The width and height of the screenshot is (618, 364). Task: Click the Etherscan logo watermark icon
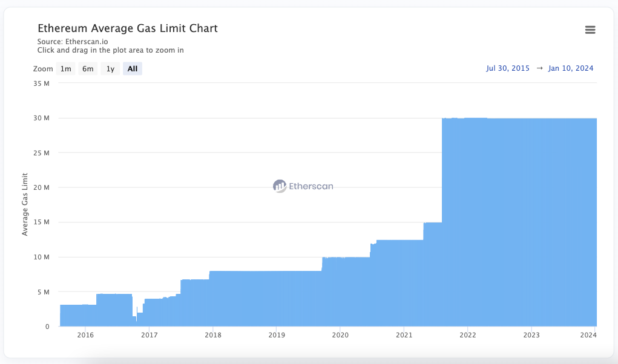pos(279,186)
